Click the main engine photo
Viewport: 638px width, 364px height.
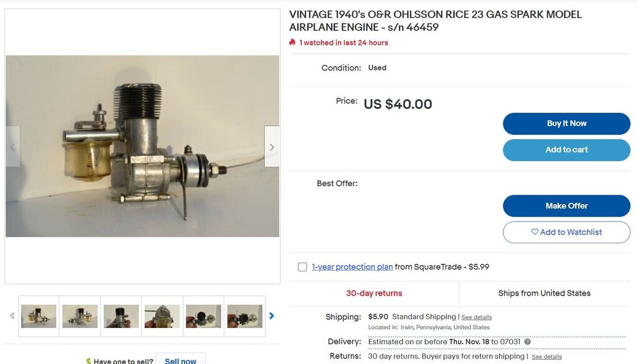143,146
